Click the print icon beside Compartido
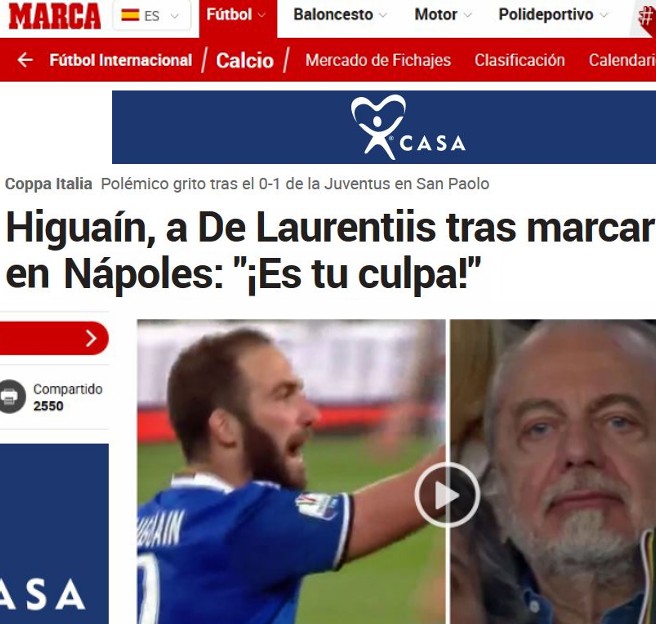This screenshot has width=656, height=624. (x=10, y=396)
